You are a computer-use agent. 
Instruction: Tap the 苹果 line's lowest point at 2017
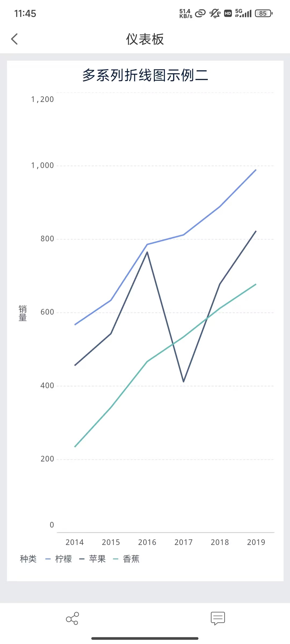(183, 381)
